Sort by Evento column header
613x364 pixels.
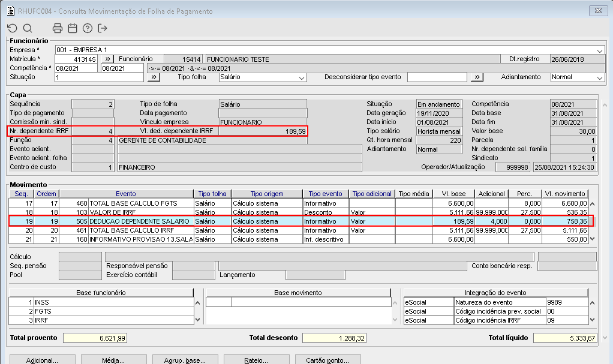point(126,194)
